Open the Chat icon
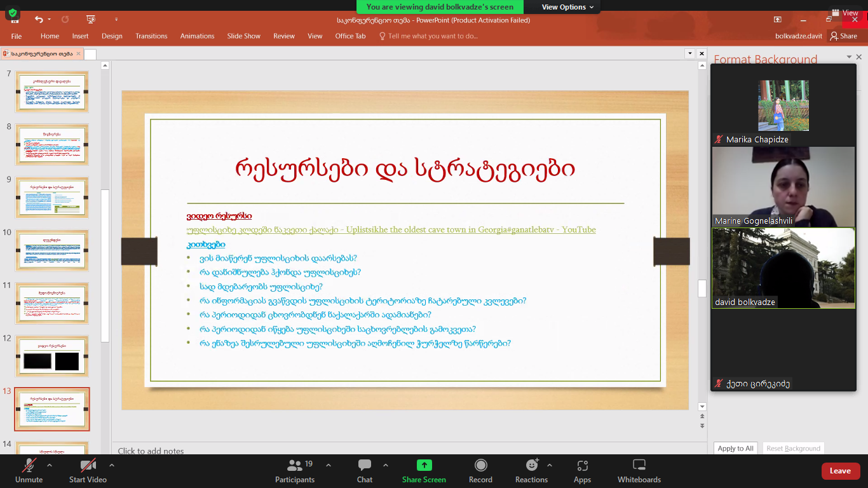This screenshot has width=868, height=488. [365, 466]
